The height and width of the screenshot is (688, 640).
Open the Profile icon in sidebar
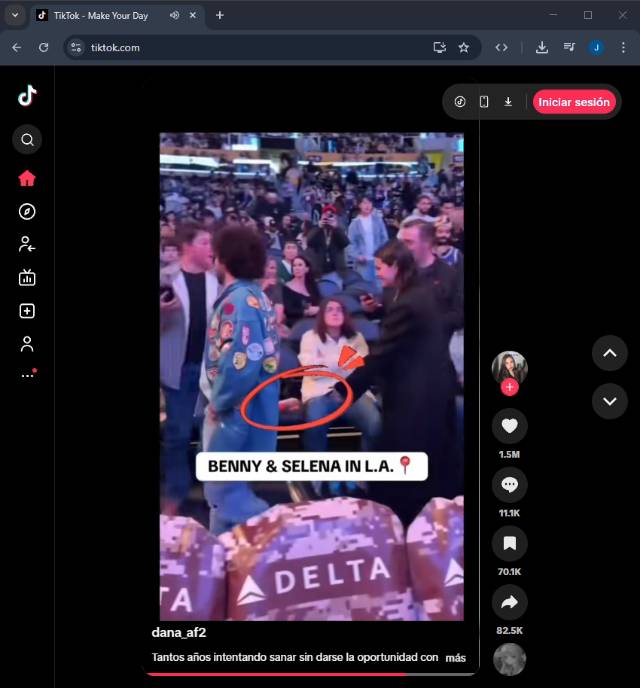pos(27,344)
